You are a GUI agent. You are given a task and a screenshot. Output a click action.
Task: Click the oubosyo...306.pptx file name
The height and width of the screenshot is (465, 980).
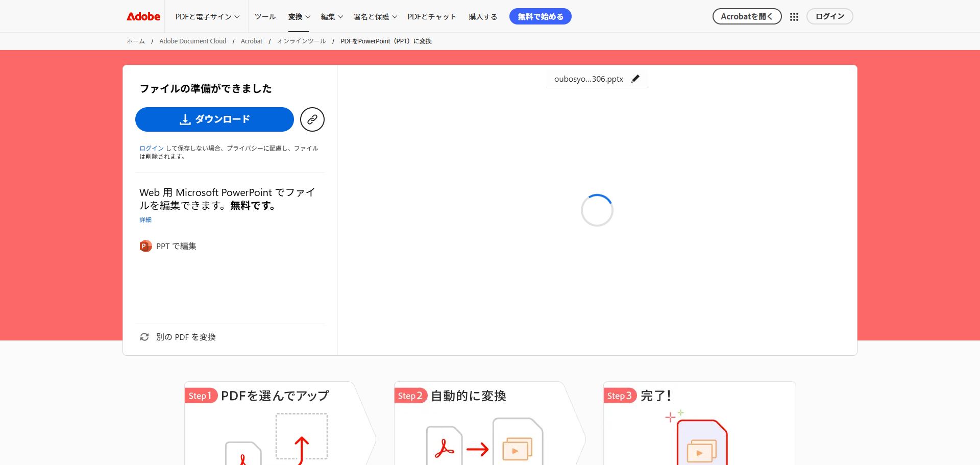tap(589, 79)
